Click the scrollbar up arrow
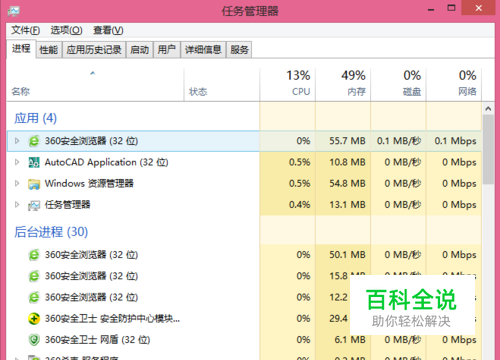The image size is (500, 360). pos(488,109)
